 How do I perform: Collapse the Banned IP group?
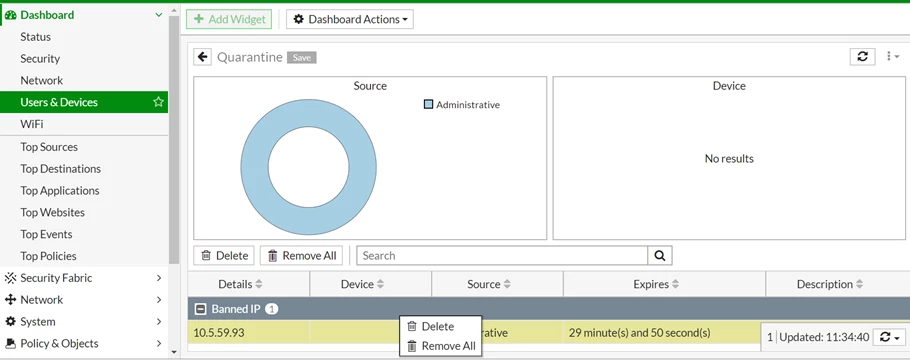click(x=200, y=309)
